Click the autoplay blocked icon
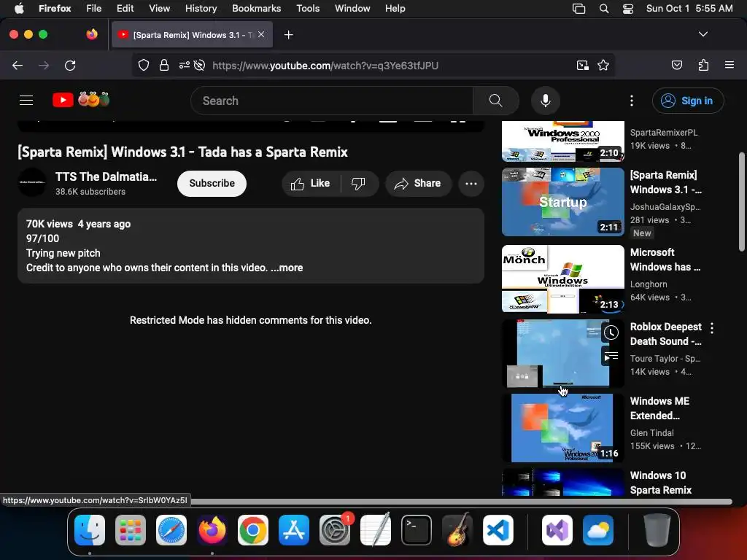 200,65
